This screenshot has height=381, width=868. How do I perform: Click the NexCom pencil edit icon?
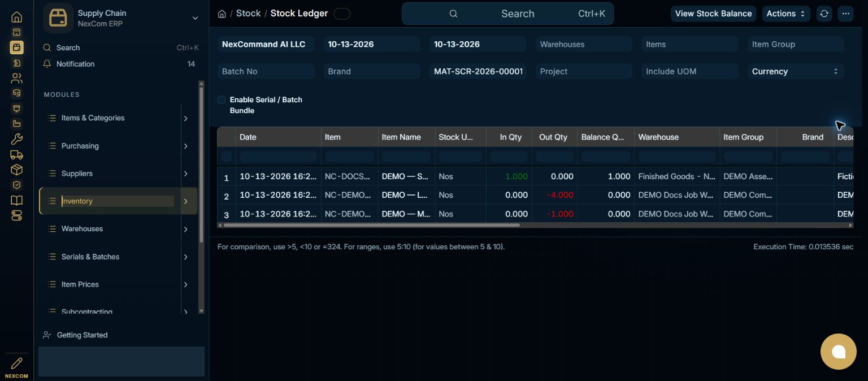point(16,363)
